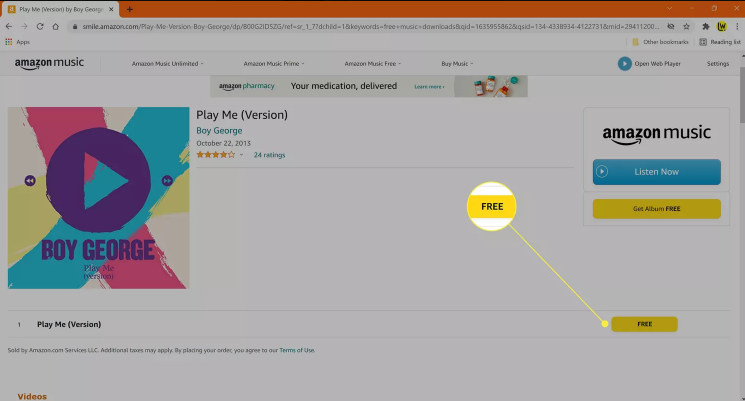
Task: Open the browser home page
Action: (56, 27)
